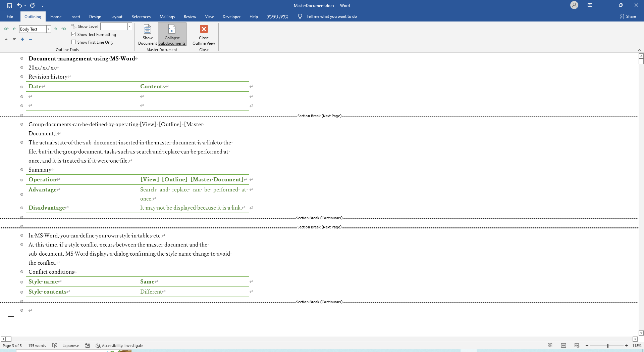Open the File menu
Viewport: 644px width, 352px height.
coord(10,16)
